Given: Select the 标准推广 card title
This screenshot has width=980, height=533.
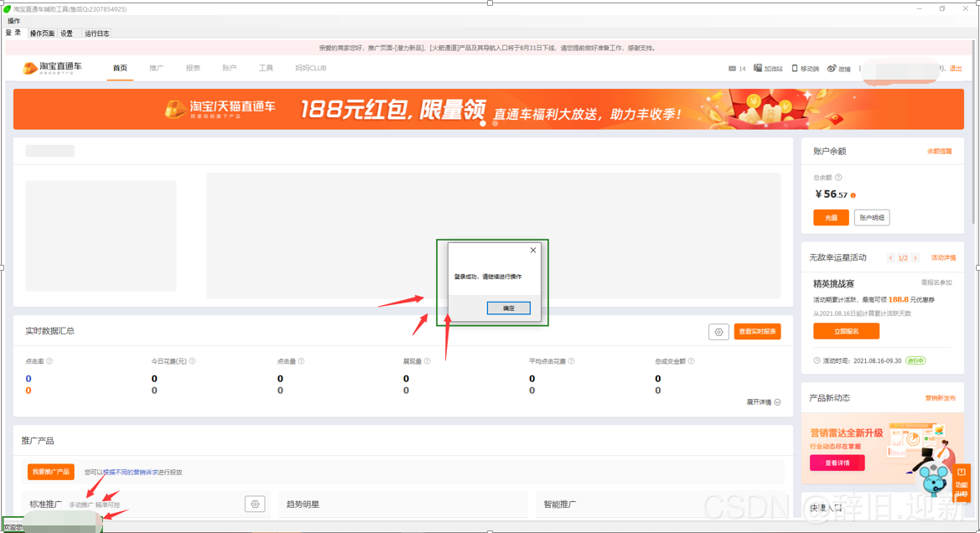Looking at the screenshot, I should pyautogui.click(x=45, y=505).
